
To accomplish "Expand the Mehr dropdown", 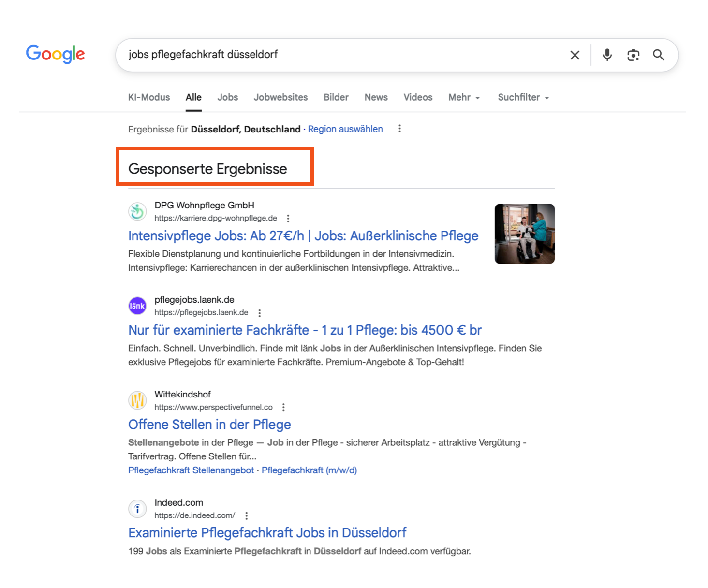I will (464, 97).
